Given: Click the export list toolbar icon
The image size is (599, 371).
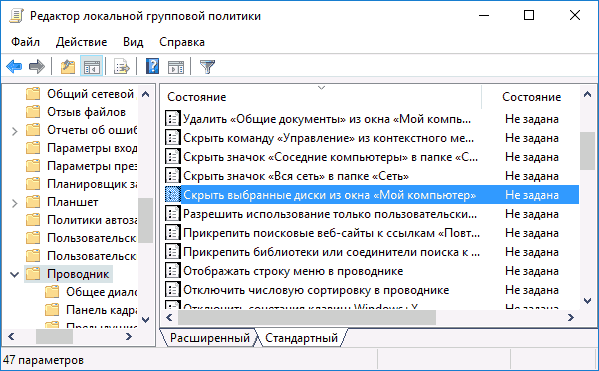Looking at the screenshot, I should [122, 66].
